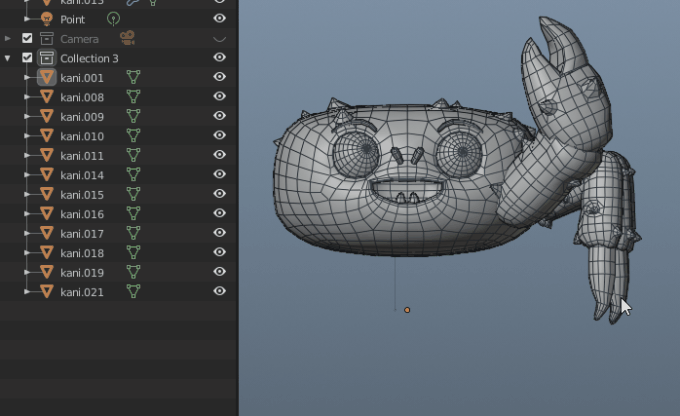The width and height of the screenshot is (680, 416).
Task: Select the "kani.010" name text
Action: [x=82, y=136]
